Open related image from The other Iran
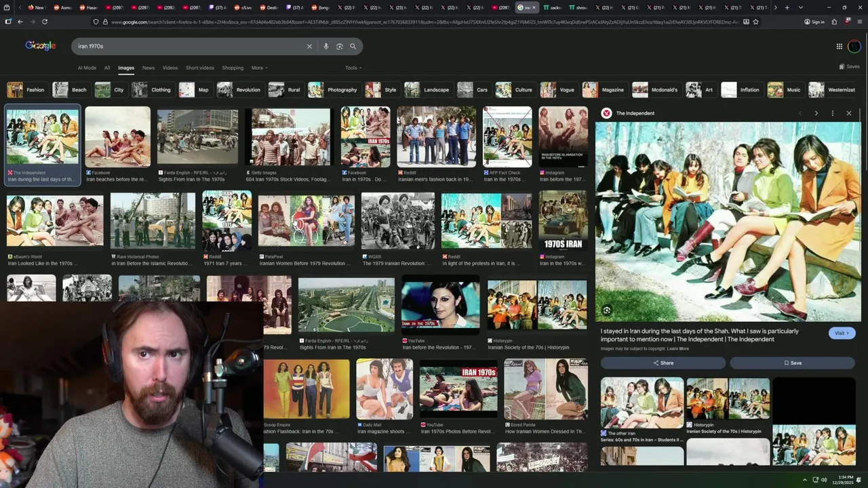The height and width of the screenshot is (488, 868). click(x=642, y=402)
